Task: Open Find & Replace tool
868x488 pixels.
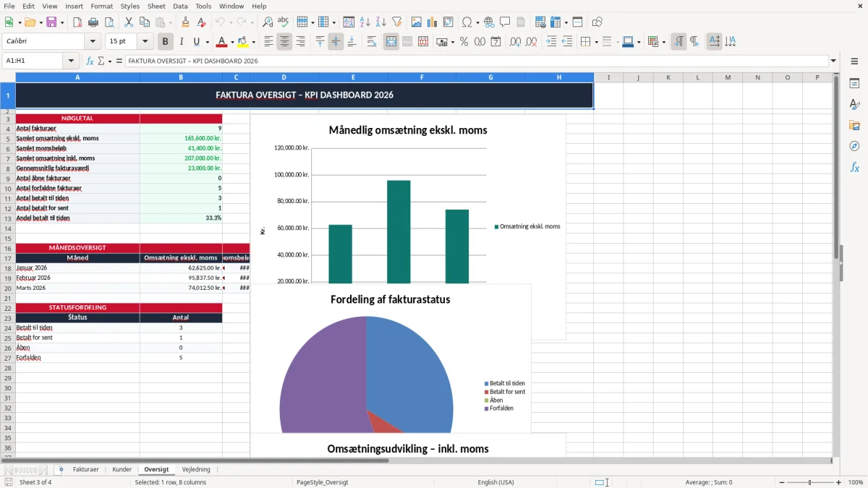Action: [268, 22]
